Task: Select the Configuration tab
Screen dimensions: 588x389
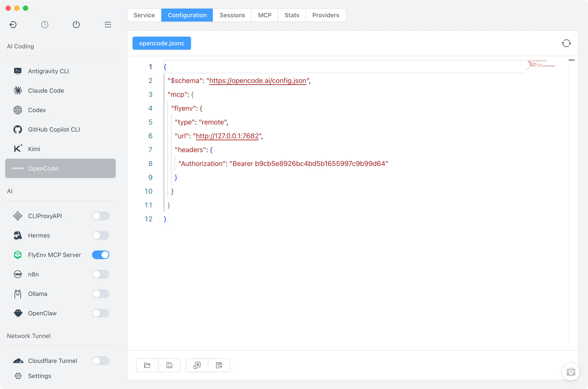Action: coord(187,15)
